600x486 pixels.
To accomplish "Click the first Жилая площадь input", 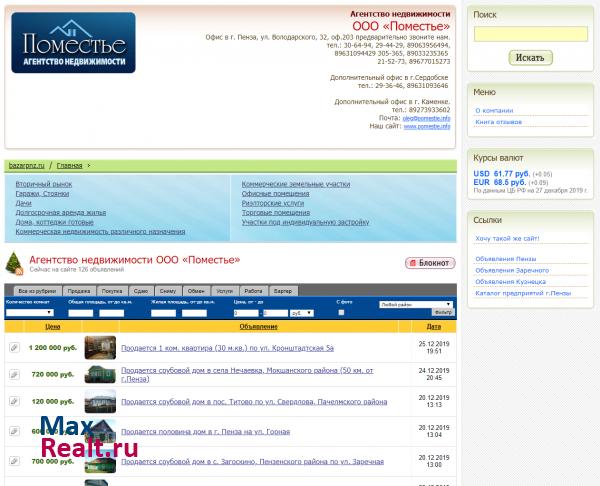I will point(163,313).
